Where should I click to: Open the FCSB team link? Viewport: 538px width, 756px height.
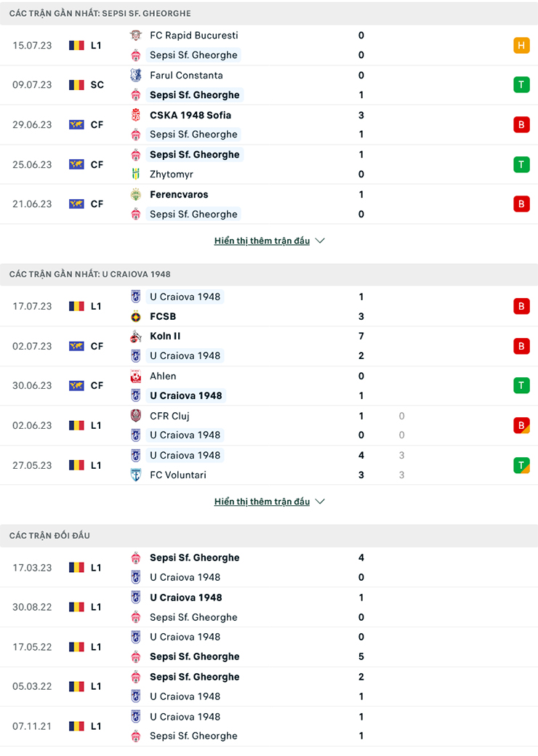(163, 316)
